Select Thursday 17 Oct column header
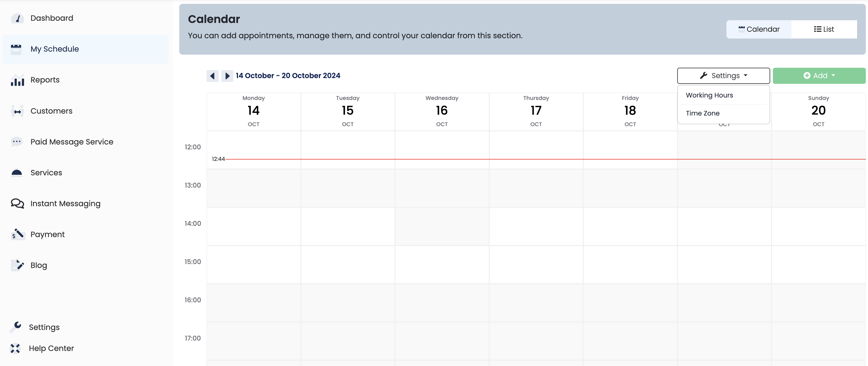This screenshot has width=868, height=366. point(536,111)
